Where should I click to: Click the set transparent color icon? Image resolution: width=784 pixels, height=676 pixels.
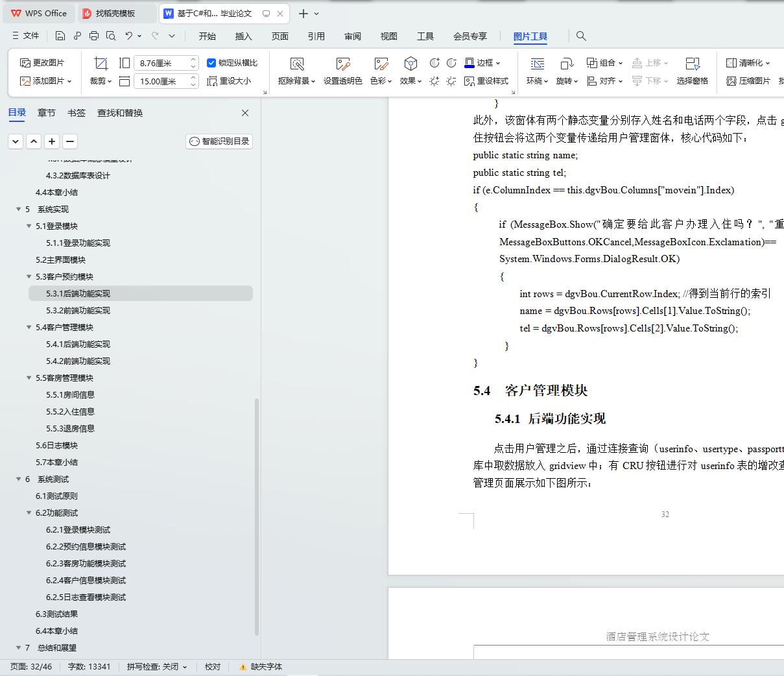coord(343,64)
